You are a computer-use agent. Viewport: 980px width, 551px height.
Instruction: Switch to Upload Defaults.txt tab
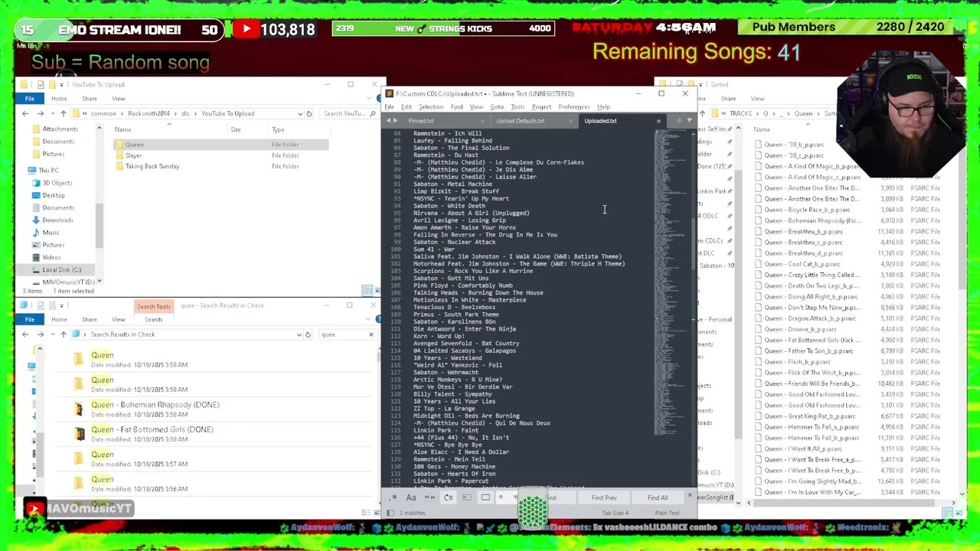[521, 121]
